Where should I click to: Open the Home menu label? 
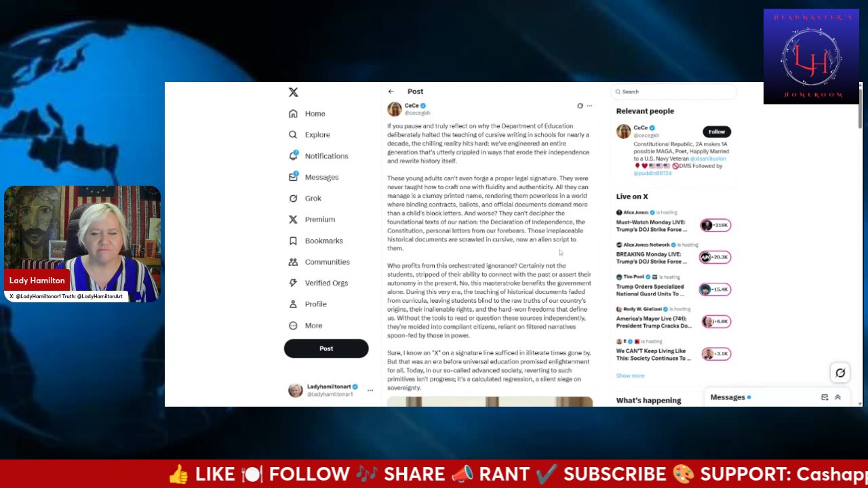pyautogui.click(x=315, y=114)
